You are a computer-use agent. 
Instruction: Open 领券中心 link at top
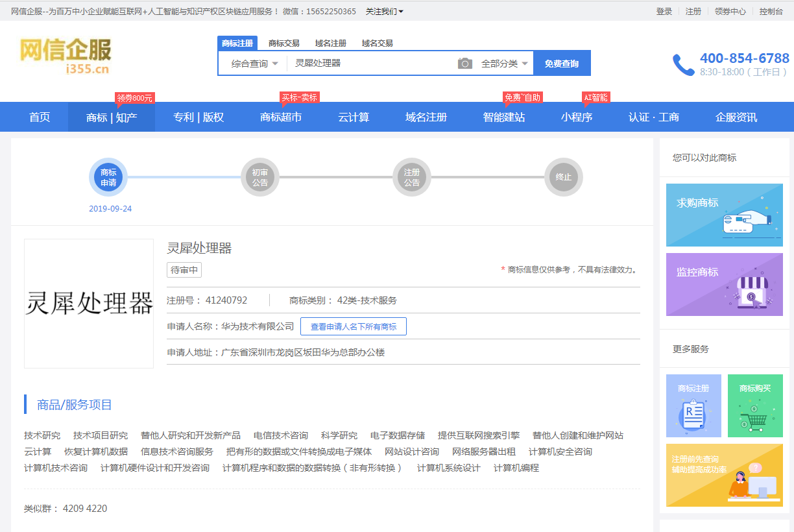[x=730, y=11]
